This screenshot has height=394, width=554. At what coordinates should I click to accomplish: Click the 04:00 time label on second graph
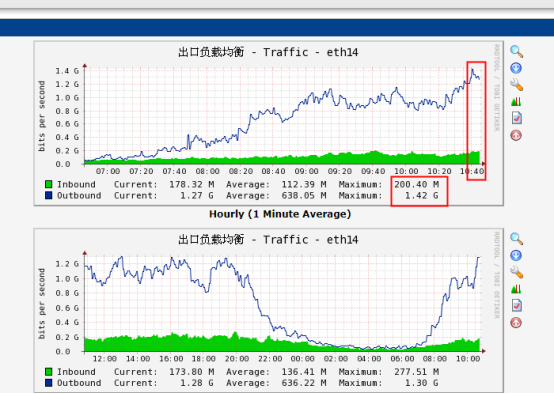(x=369, y=359)
